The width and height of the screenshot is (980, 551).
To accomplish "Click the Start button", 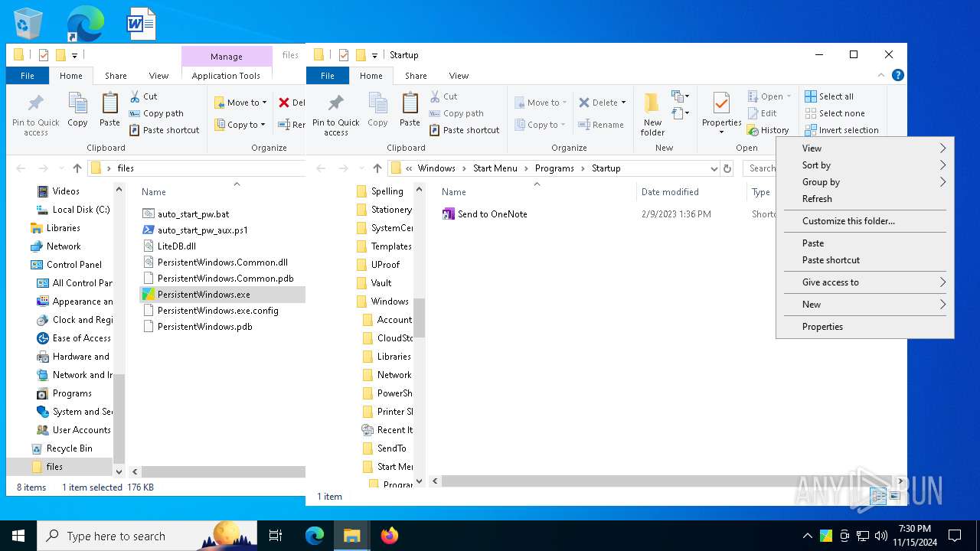I will [x=18, y=536].
